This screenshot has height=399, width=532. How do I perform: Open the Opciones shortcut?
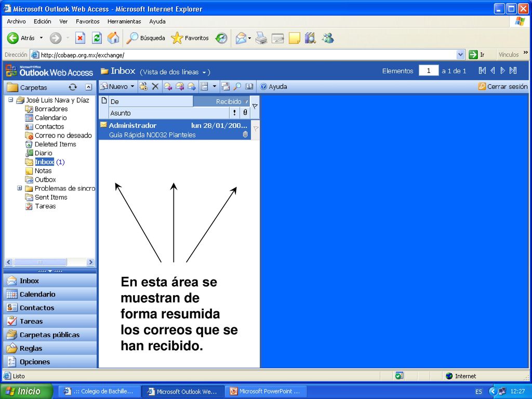click(50, 362)
